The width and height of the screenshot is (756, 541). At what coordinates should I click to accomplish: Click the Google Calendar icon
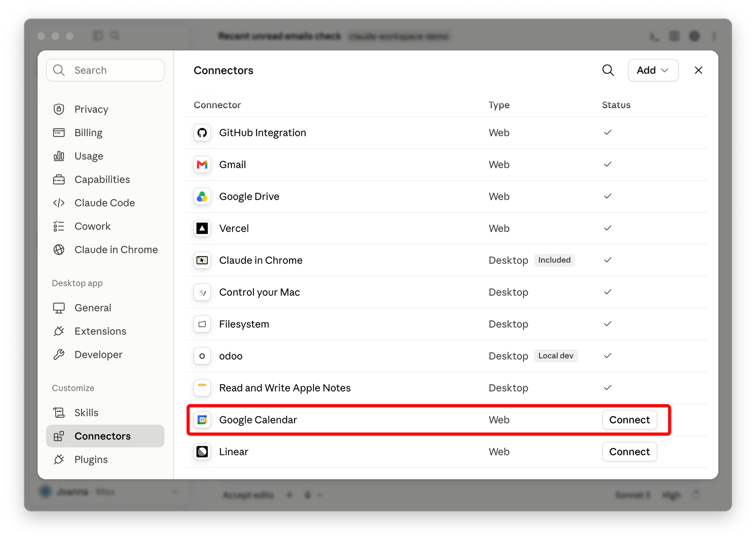click(202, 420)
